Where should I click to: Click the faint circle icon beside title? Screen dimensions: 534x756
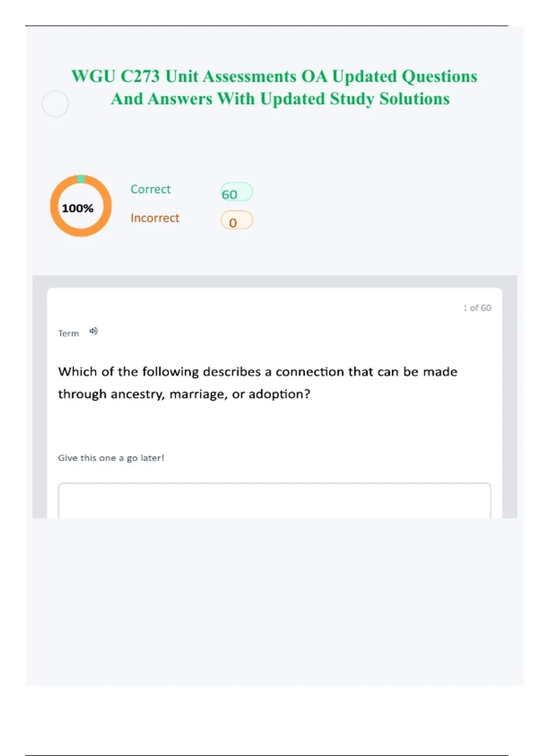click(x=55, y=104)
